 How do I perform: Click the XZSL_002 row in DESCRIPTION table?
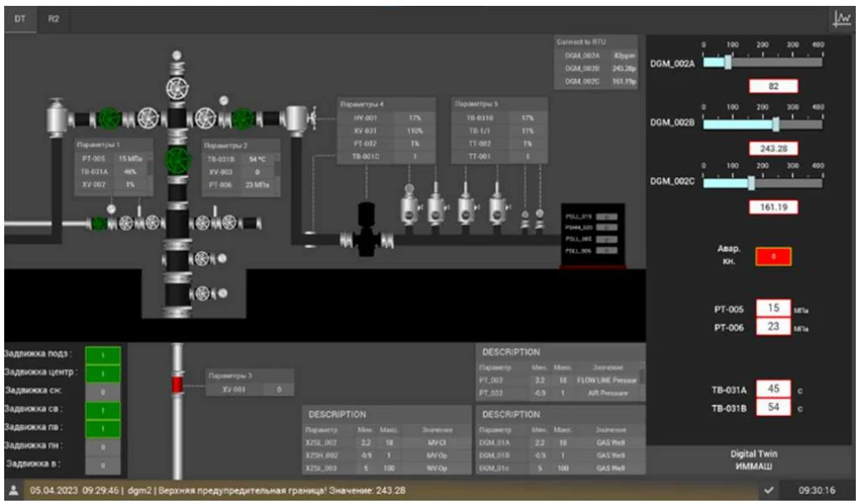click(387, 443)
